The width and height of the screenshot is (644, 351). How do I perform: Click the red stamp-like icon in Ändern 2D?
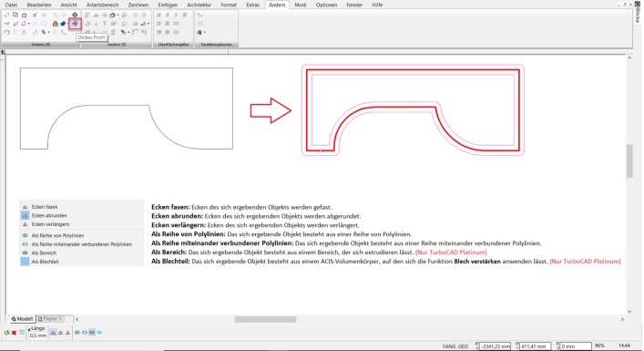[55, 24]
